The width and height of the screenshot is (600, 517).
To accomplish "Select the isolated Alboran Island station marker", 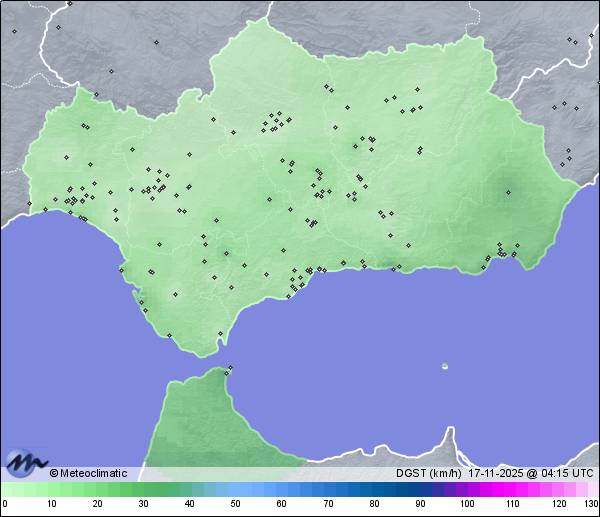I will [x=445, y=366].
